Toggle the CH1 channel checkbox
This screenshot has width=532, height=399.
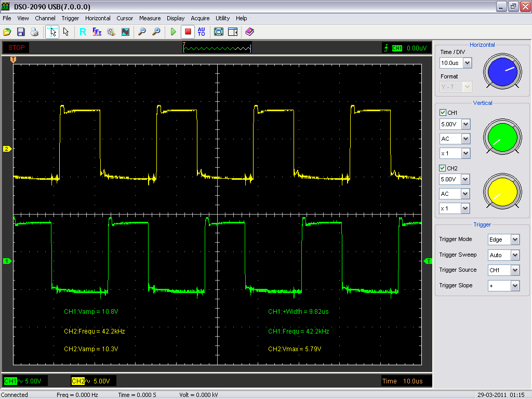click(x=443, y=113)
